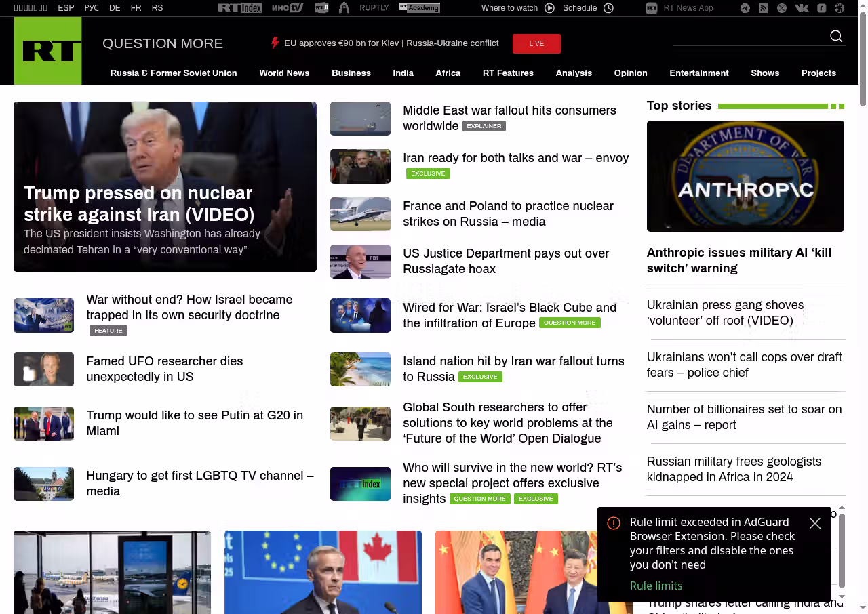The width and height of the screenshot is (868, 614).
Task: Open the Telegram social icon
Action: pyautogui.click(x=745, y=8)
